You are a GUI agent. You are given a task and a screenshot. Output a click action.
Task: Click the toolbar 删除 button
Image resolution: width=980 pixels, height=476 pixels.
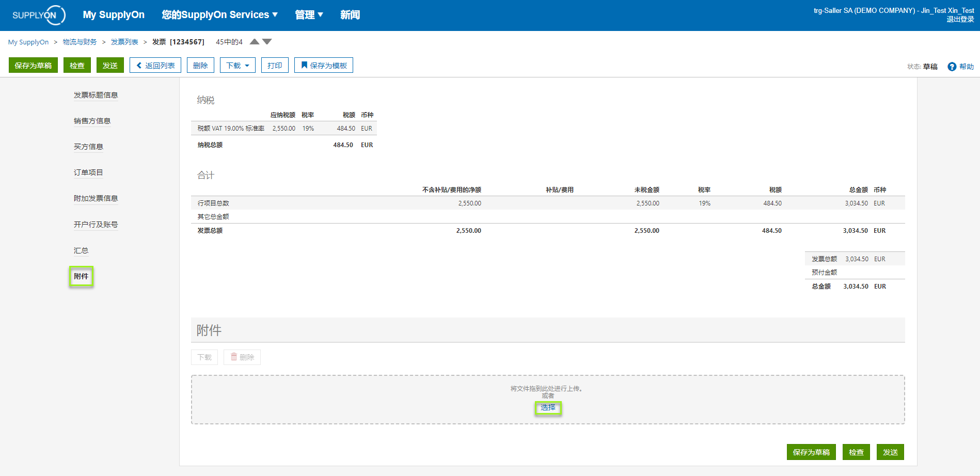point(200,66)
